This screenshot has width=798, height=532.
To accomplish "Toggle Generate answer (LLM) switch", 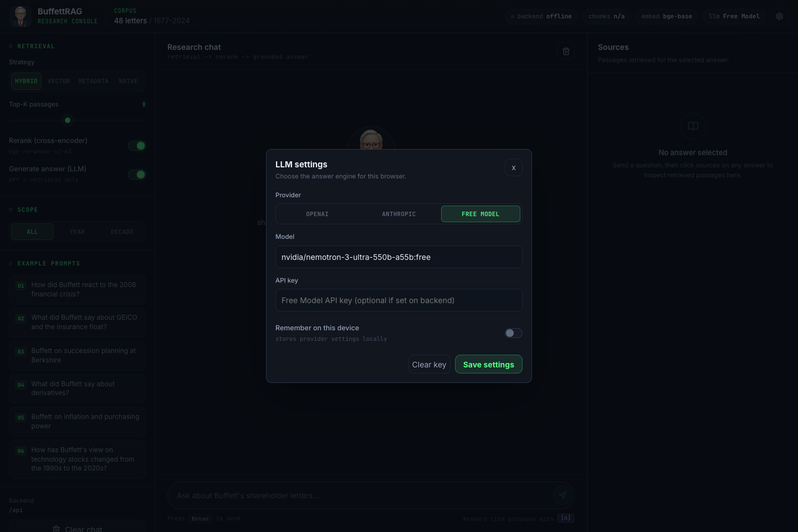I will [137, 175].
